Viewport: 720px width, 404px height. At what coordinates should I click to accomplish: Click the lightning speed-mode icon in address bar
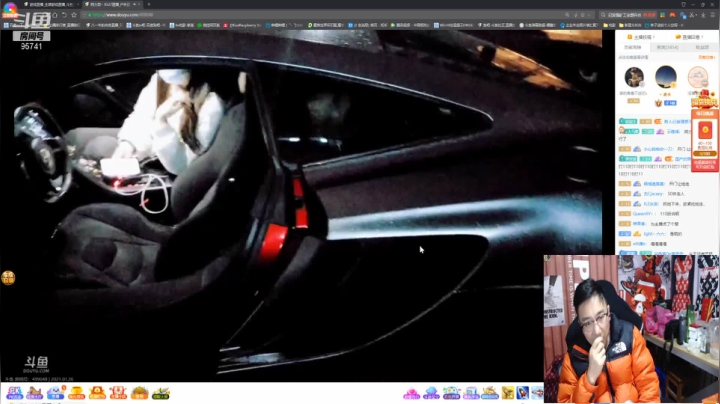tap(575, 15)
